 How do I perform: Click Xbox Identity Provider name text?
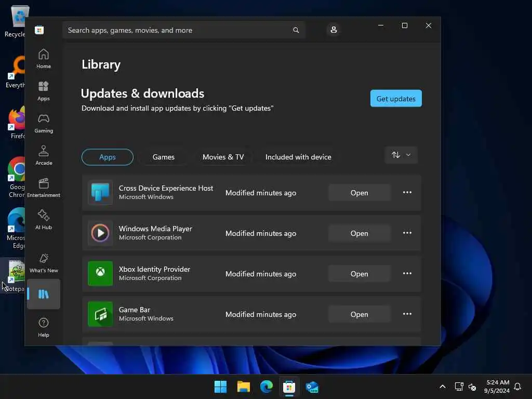click(x=154, y=270)
